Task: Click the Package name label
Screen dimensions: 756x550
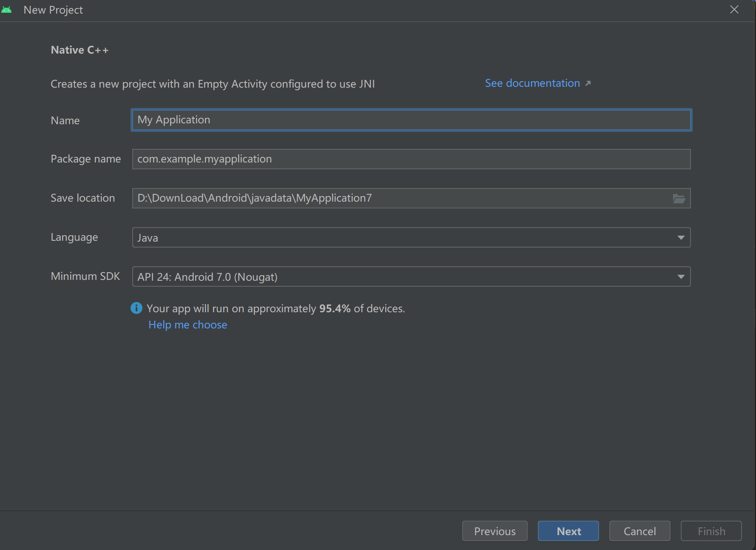Action: point(86,159)
